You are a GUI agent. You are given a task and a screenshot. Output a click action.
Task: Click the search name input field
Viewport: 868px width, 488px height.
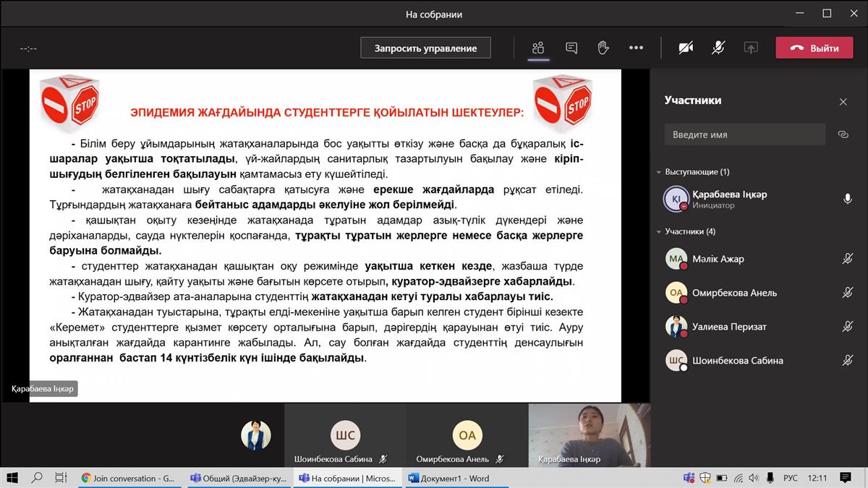[744, 134]
